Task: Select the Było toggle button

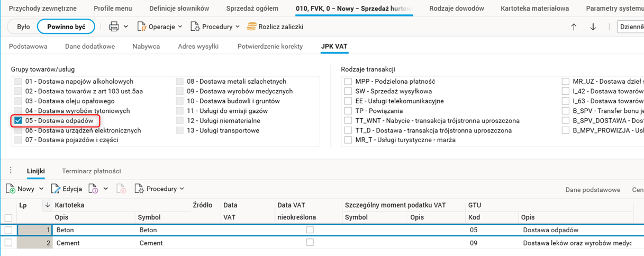Action: 23,27
